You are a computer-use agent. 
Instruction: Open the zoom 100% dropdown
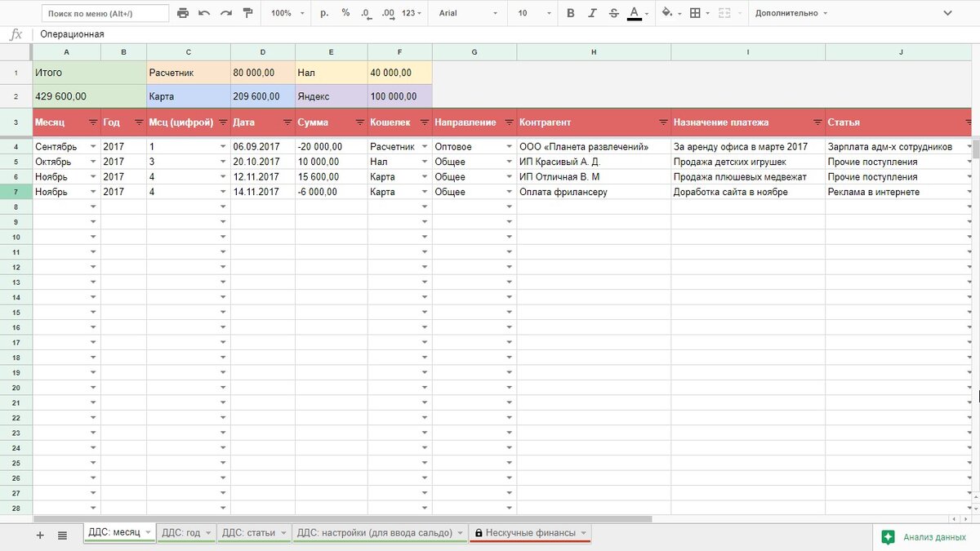tap(287, 13)
